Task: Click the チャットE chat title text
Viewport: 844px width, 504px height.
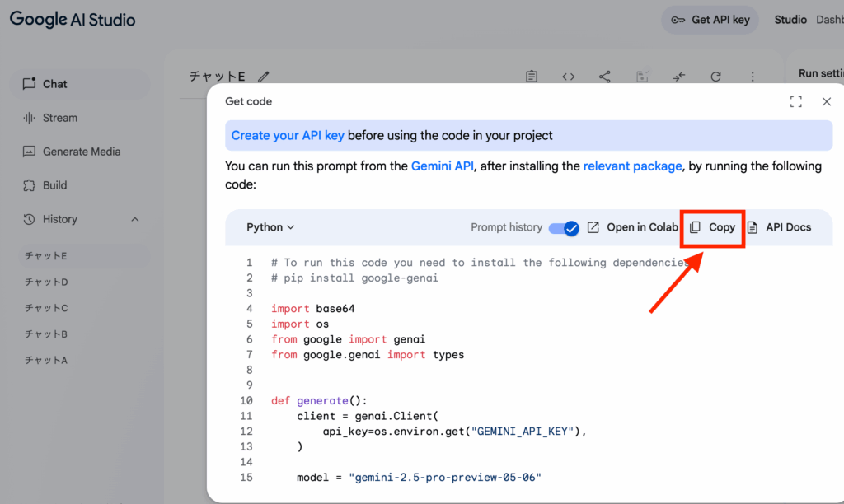Action: (217, 77)
